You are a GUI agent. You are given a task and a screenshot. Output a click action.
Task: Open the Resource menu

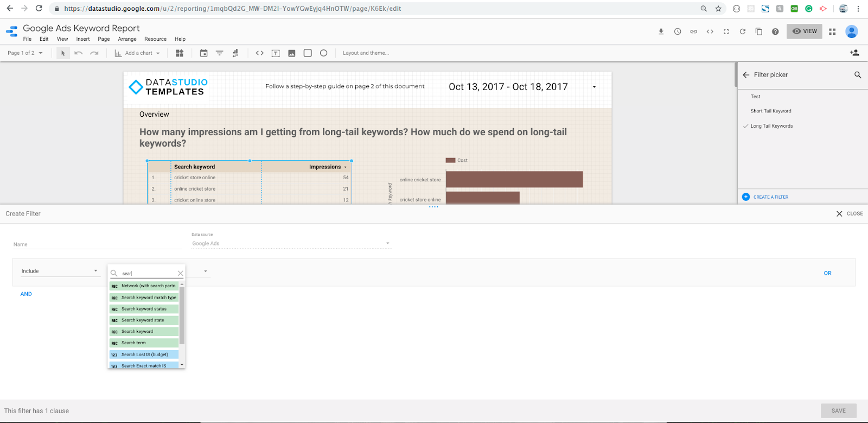point(155,39)
